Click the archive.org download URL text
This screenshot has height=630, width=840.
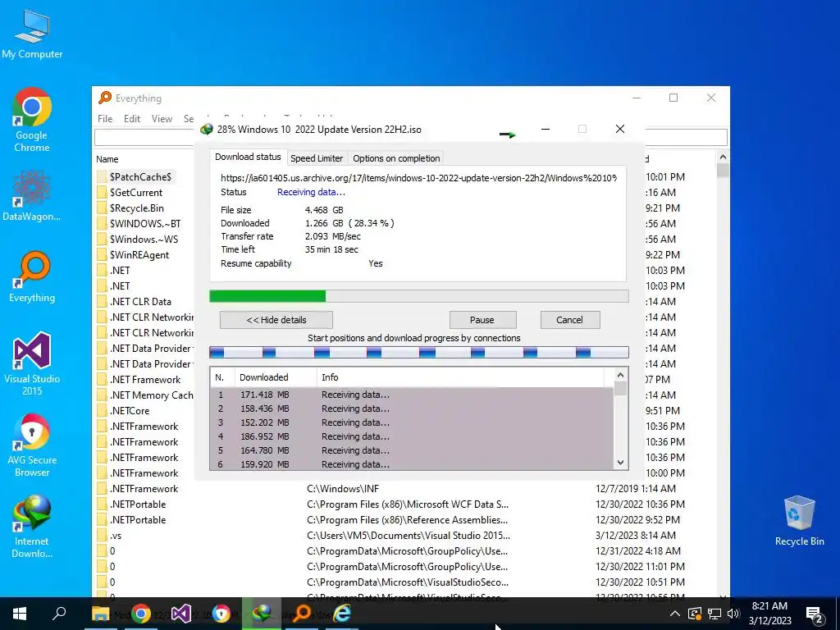click(418, 178)
